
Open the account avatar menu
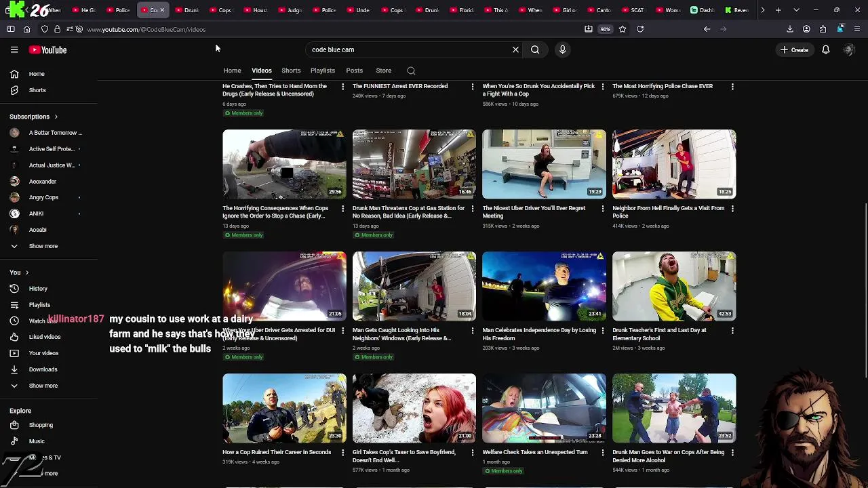tap(848, 49)
